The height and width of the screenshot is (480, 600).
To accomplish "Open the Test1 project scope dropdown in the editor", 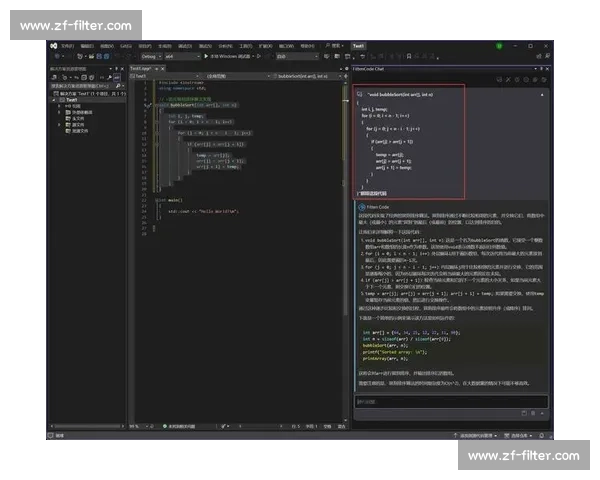I will coord(165,76).
